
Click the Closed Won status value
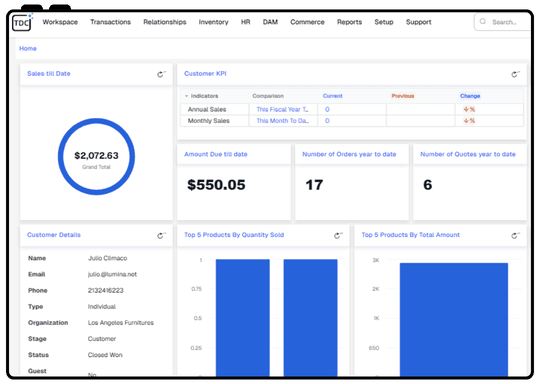105,355
